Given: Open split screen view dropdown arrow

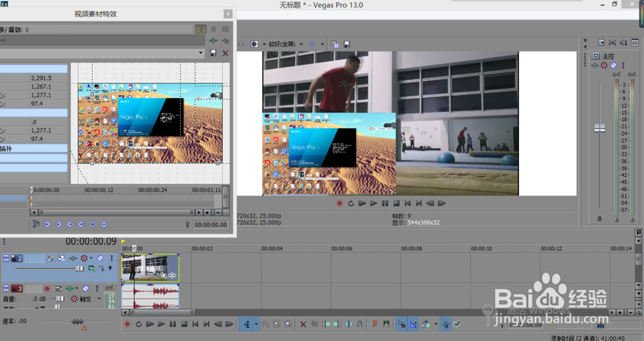Looking at the screenshot, I should tap(264, 44).
